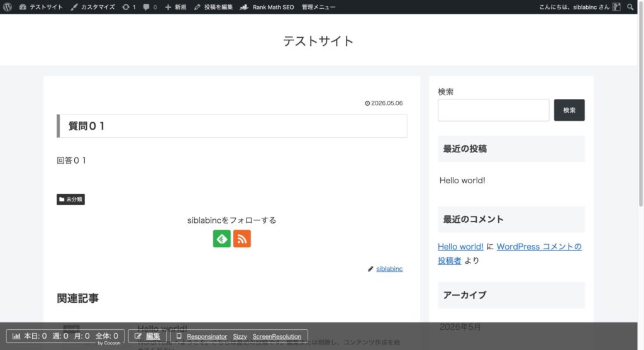Screen dimensions: 644x350
Task: Click the pencil icon beside siblabinc
Action: coord(370,269)
